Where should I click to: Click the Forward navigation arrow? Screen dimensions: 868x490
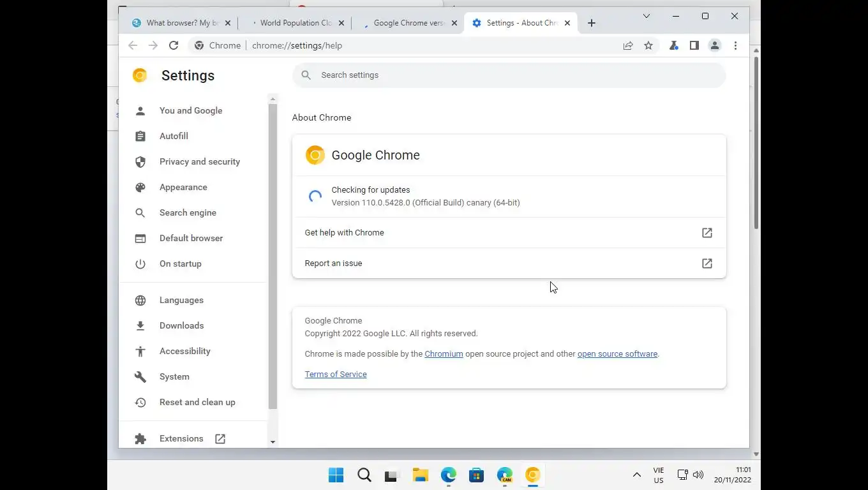pyautogui.click(x=153, y=45)
